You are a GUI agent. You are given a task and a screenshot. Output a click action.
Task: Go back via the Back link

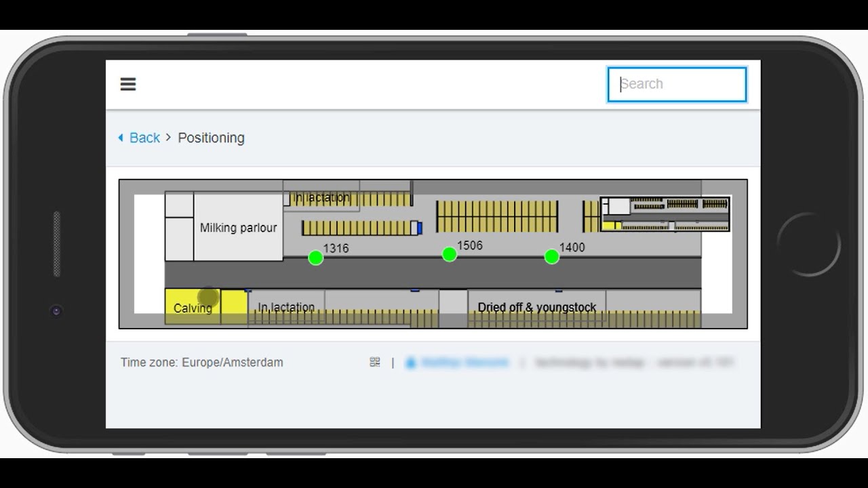[144, 138]
